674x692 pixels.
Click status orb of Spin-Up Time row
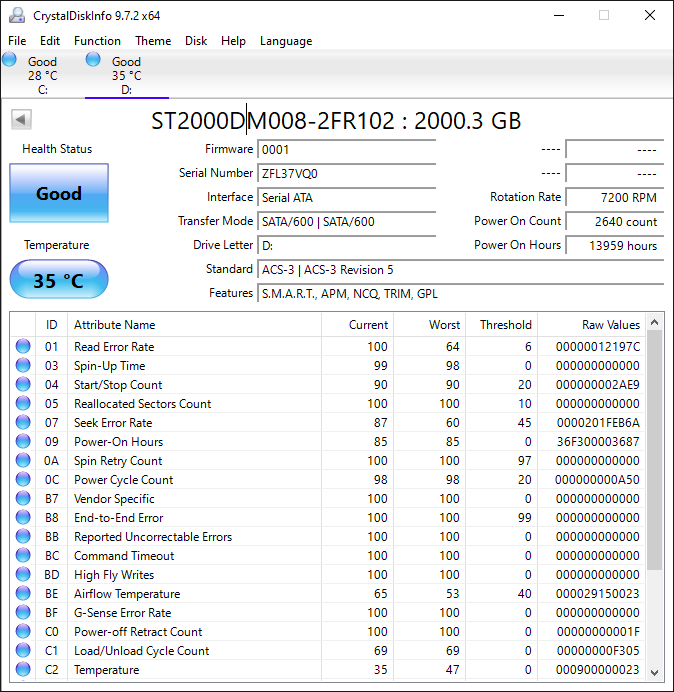pos(23,365)
